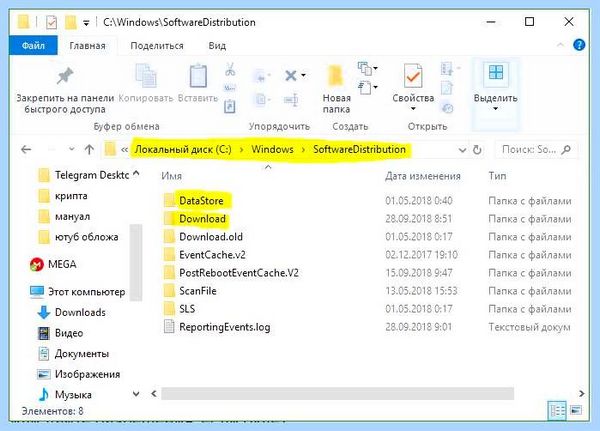Open the quick access toolbar customize dropdown
The width and height of the screenshot is (600, 431).
pyautogui.click(x=86, y=23)
